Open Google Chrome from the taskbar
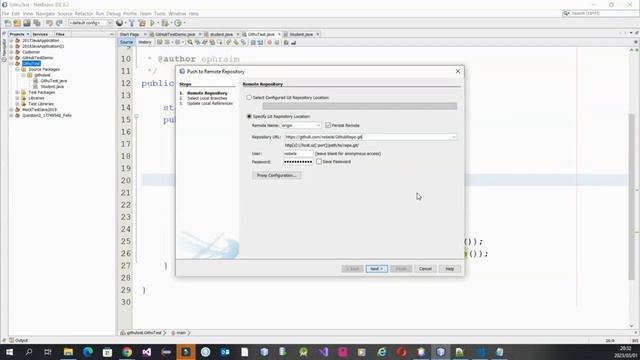The image size is (640, 360). point(127,352)
